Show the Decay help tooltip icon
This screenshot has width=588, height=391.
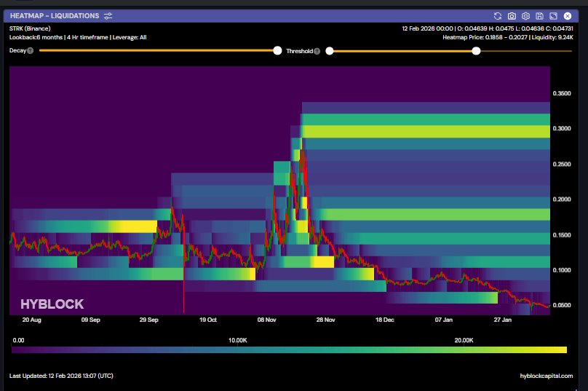[31, 51]
